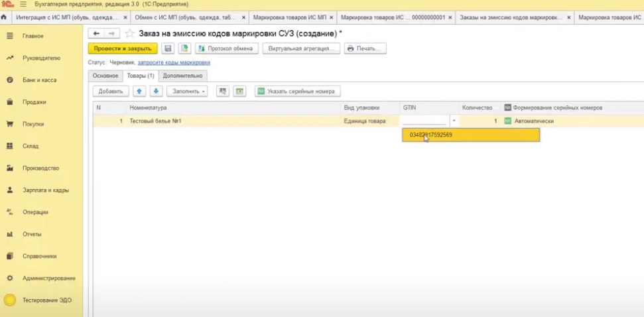Click the barcode scan icon in toolbar
The image size is (644, 317).
224,91
